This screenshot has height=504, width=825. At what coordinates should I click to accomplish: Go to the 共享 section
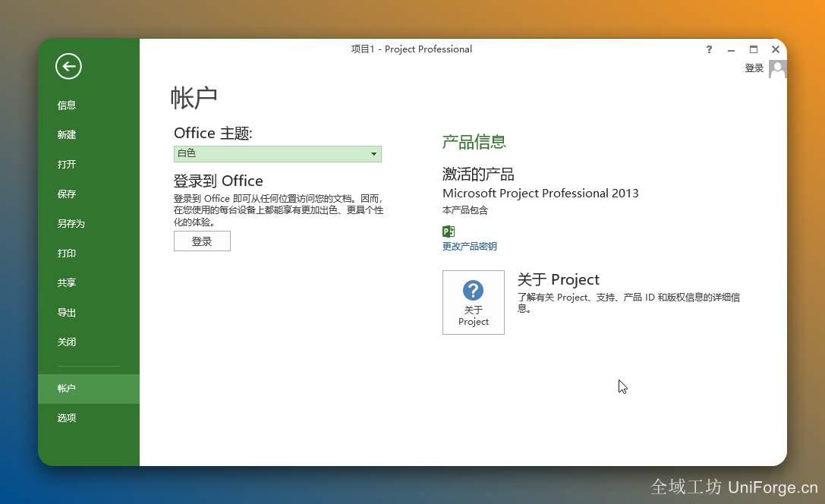coord(67,283)
